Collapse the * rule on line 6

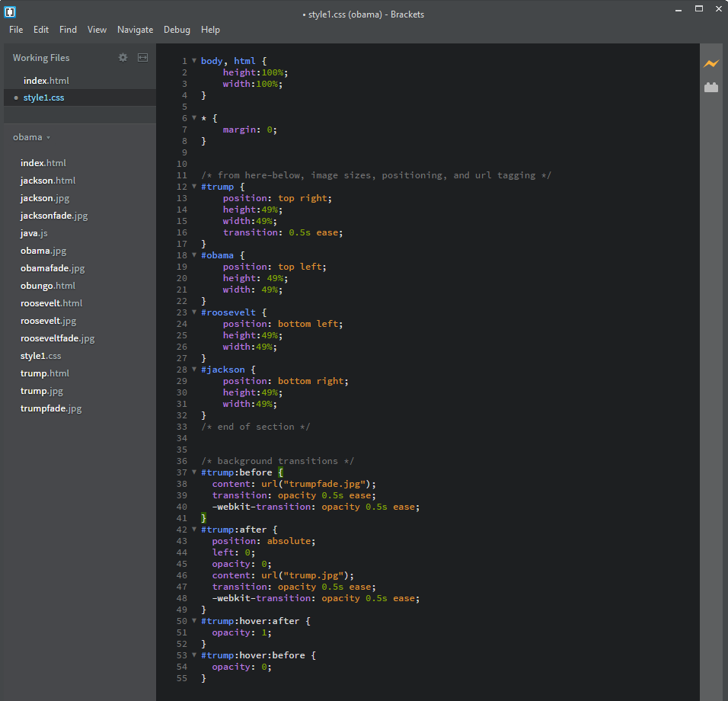pyautogui.click(x=194, y=117)
